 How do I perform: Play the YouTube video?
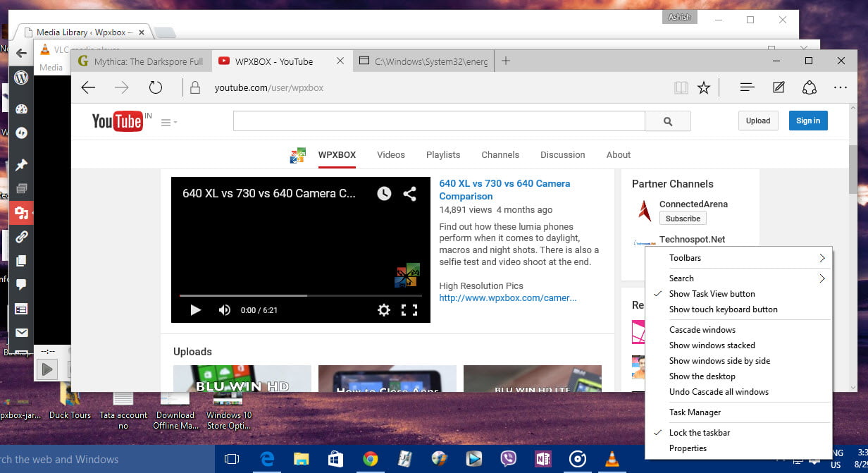tap(196, 309)
